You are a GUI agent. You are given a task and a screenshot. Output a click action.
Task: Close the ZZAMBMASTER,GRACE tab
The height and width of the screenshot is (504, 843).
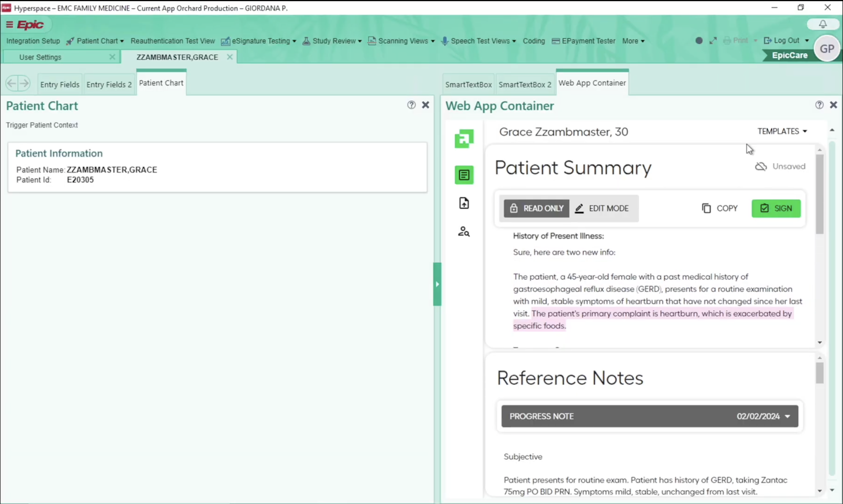click(x=230, y=57)
